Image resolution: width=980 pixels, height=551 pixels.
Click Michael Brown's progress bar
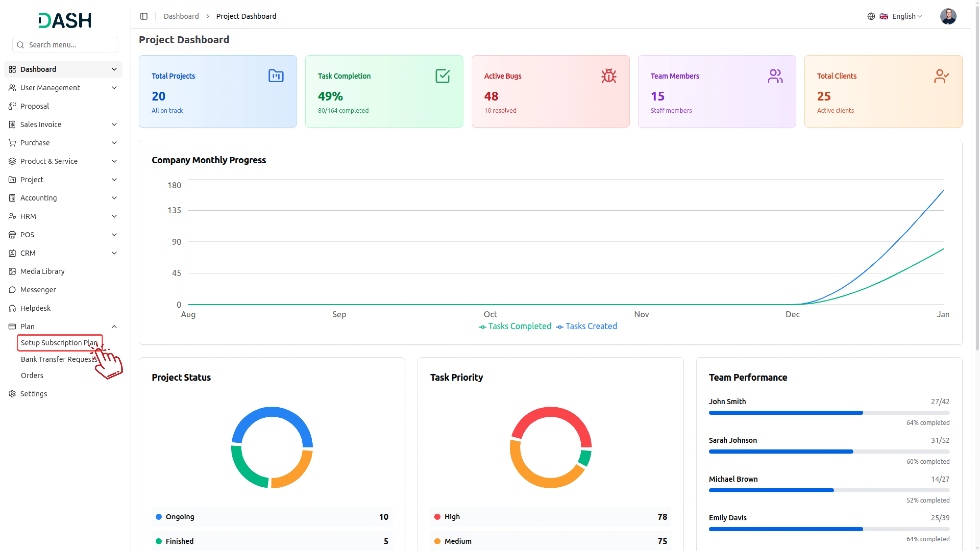click(829, 490)
